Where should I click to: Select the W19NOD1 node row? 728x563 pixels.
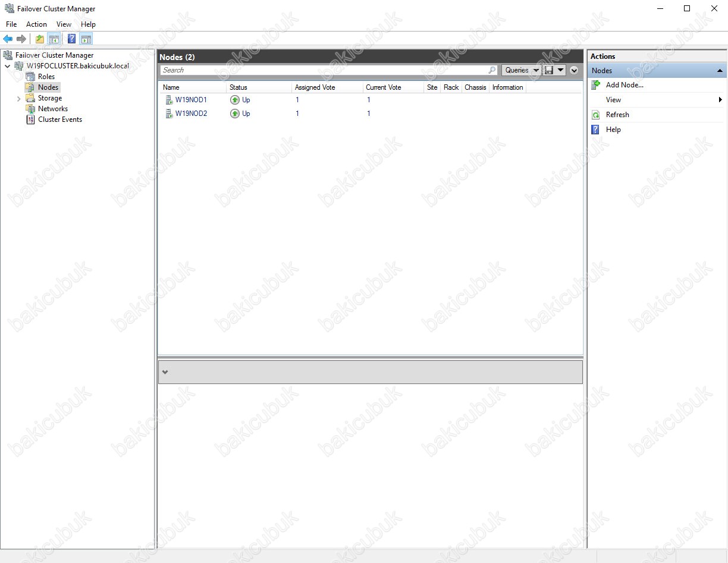[370, 100]
